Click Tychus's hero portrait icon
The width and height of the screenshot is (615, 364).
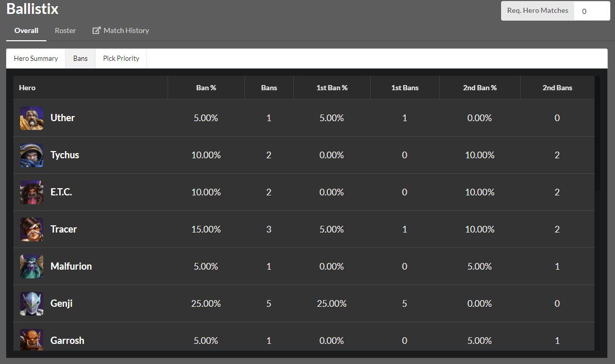coord(32,155)
